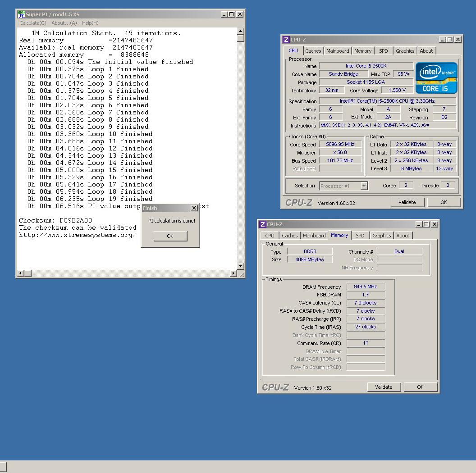Click OK in the lower CPU-Z Memory window
Image resolution: width=476 pixels, height=473 pixels.
(420, 387)
